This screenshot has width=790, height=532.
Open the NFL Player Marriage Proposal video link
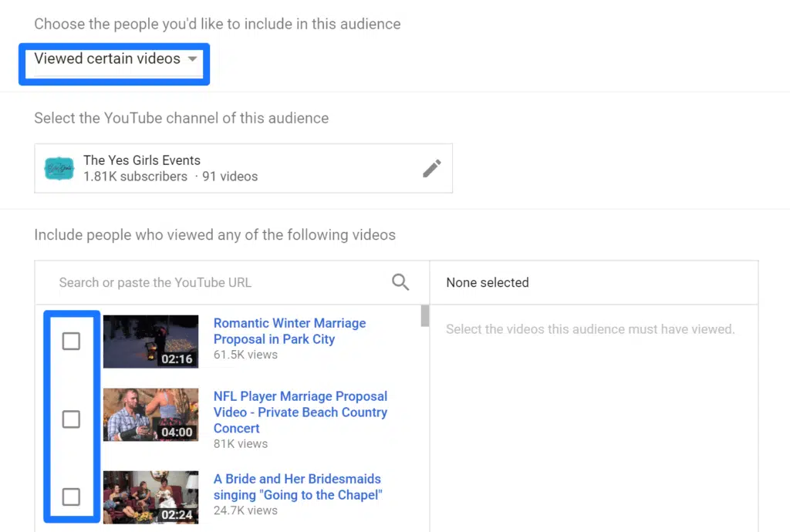coord(300,412)
